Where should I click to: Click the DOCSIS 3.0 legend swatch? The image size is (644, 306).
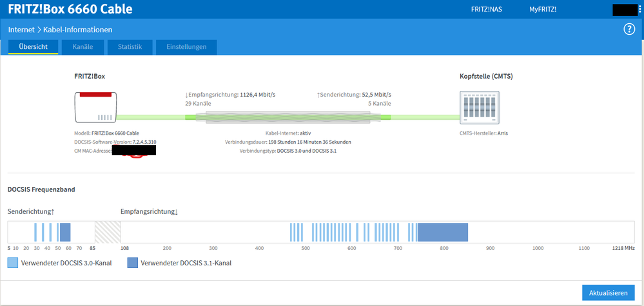13,263
